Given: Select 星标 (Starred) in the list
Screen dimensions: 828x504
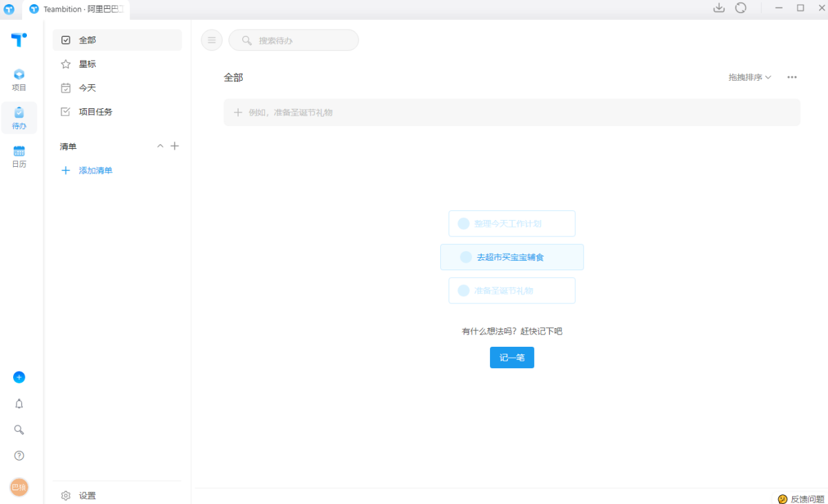Looking at the screenshot, I should (x=88, y=64).
